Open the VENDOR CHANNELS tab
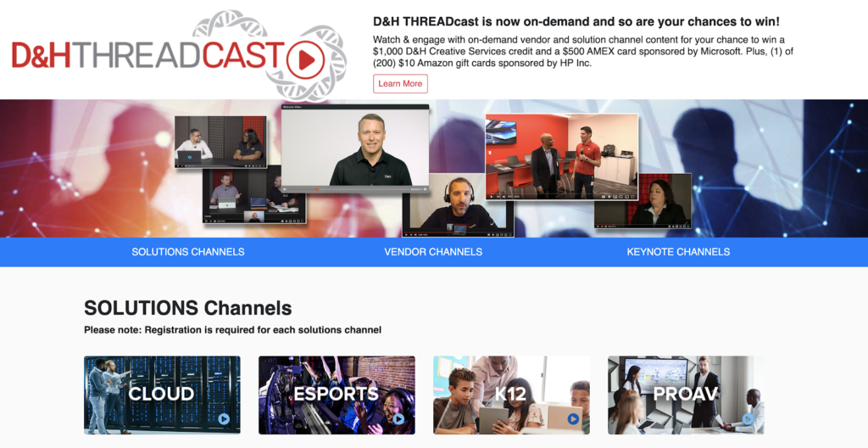This screenshot has width=868, height=448. click(x=433, y=252)
